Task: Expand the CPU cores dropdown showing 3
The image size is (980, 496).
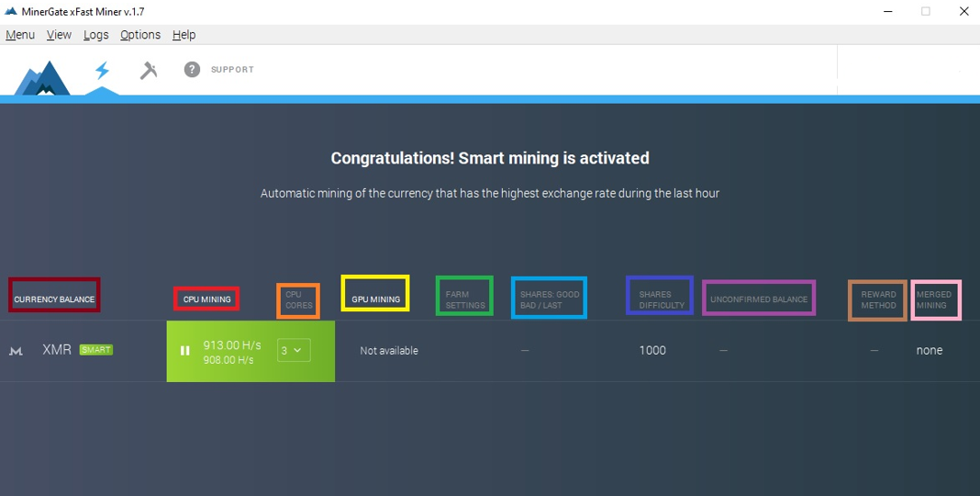Action: point(293,350)
